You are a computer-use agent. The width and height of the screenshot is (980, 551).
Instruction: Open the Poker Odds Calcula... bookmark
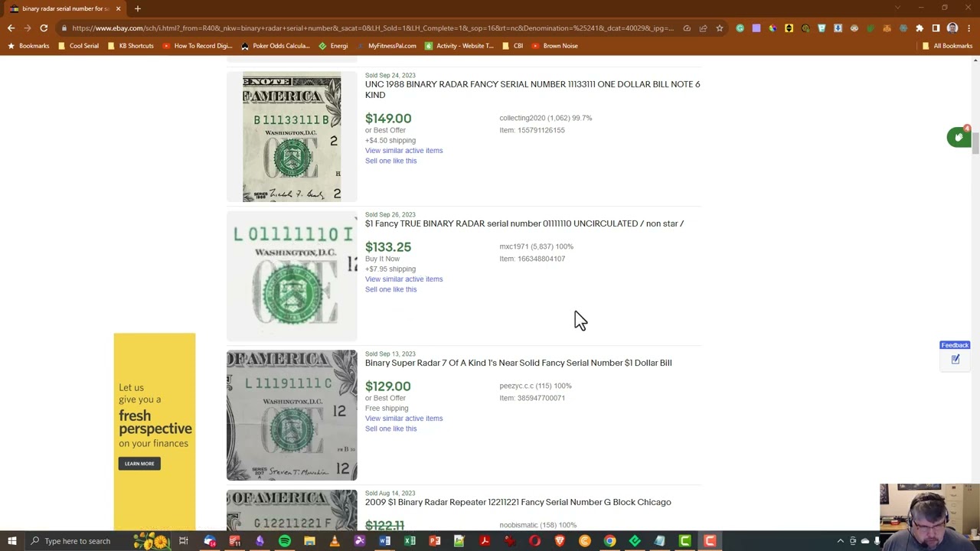[276, 46]
